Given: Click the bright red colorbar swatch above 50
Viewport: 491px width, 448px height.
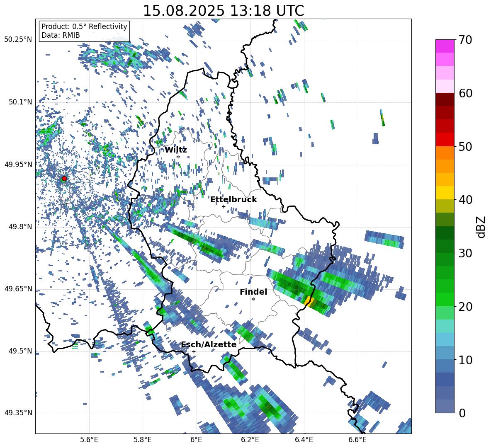Looking at the screenshot, I should [x=445, y=140].
